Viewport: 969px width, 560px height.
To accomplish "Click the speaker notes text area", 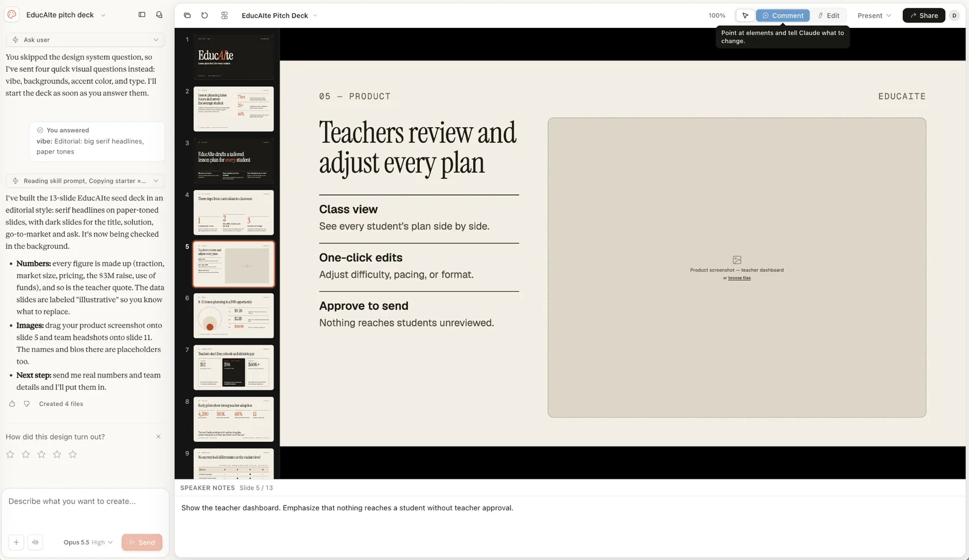I will click(x=570, y=527).
